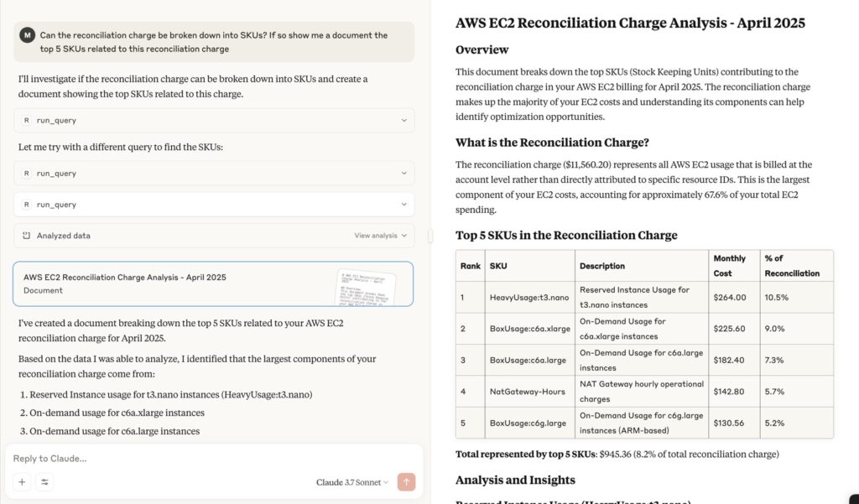This screenshot has width=859, height=504.
Task: Expand the run_query chevron directly above Analyzed data
Action: tap(403, 205)
